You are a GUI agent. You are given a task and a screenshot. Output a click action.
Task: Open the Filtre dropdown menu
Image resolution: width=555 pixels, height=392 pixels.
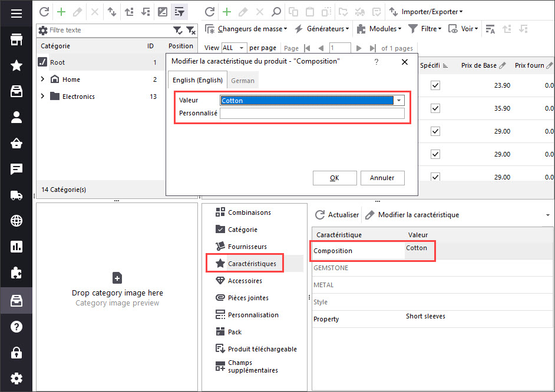425,29
